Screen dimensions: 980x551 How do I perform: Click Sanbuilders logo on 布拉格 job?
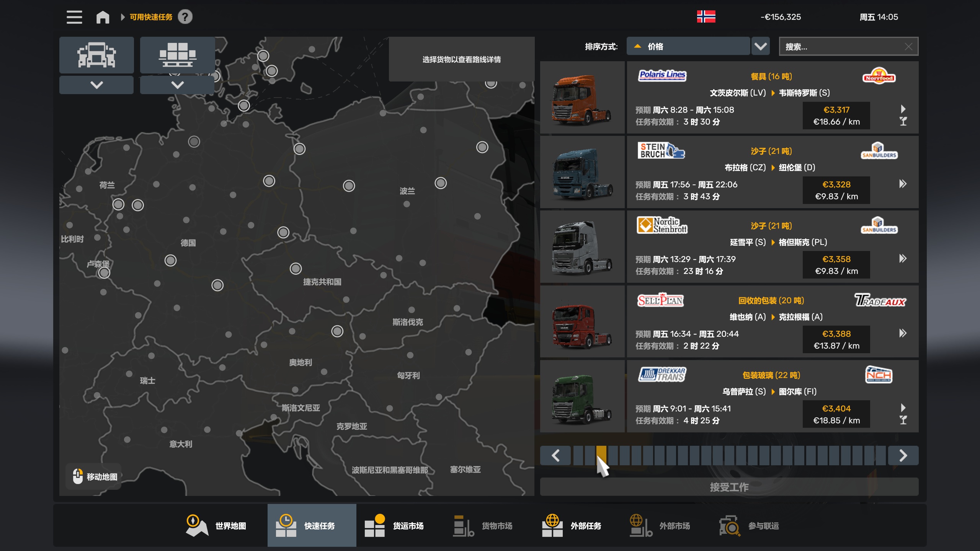tap(879, 151)
